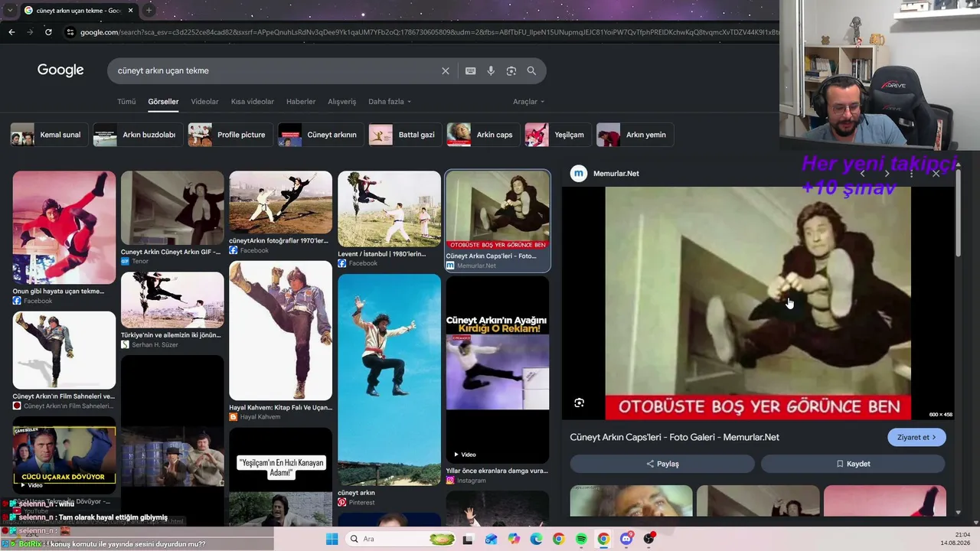Image resolution: width=980 pixels, height=551 pixels.
Task: Open Memurlar.Net source logo in preview
Action: 579,174
